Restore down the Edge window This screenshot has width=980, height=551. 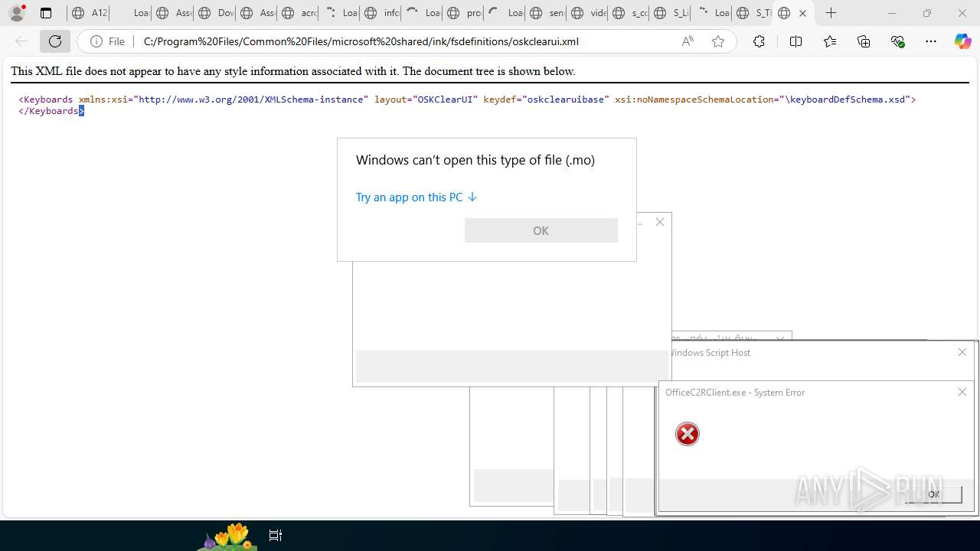point(927,13)
